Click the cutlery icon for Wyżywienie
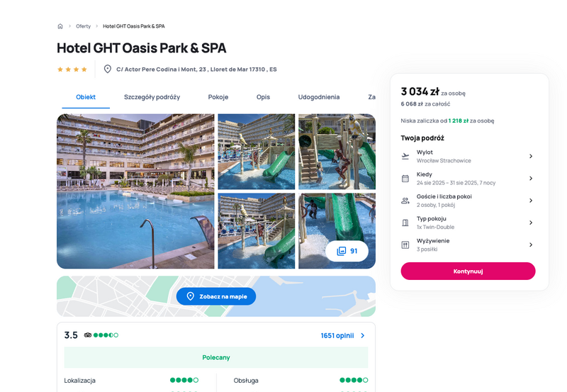 pyautogui.click(x=405, y=245)
